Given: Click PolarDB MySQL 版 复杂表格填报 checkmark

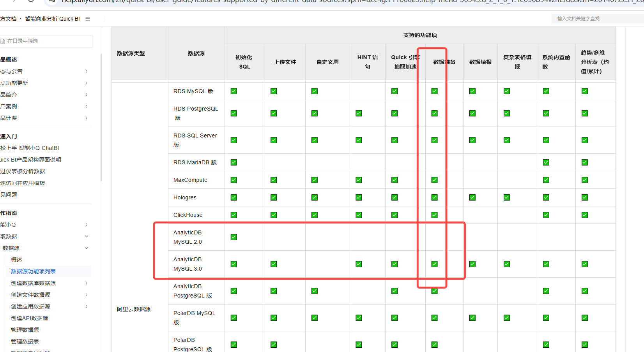Looking at the screenshot, I should [x=506, y=318].
